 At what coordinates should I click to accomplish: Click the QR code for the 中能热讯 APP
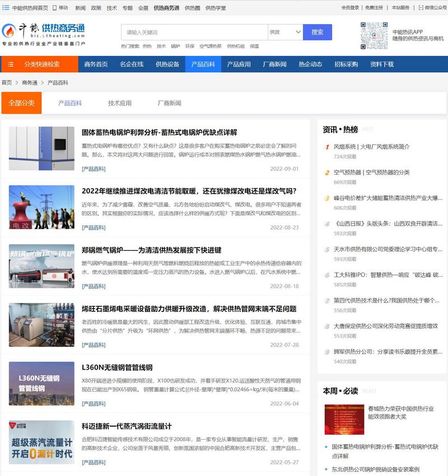point(374,36)
